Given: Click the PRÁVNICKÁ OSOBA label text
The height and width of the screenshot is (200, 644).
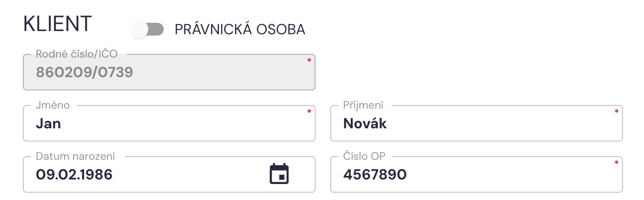Looking at the screenshot, I should 240,30.
